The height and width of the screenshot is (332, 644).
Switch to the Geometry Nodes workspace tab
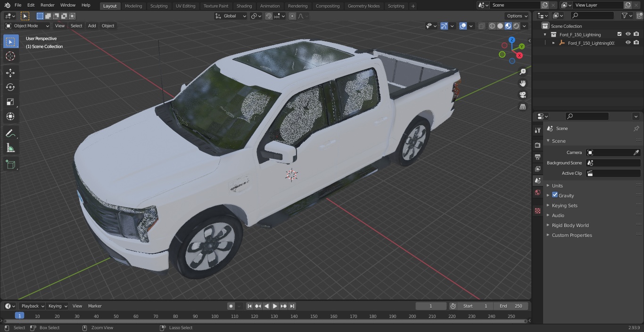(x=363, y=6)
